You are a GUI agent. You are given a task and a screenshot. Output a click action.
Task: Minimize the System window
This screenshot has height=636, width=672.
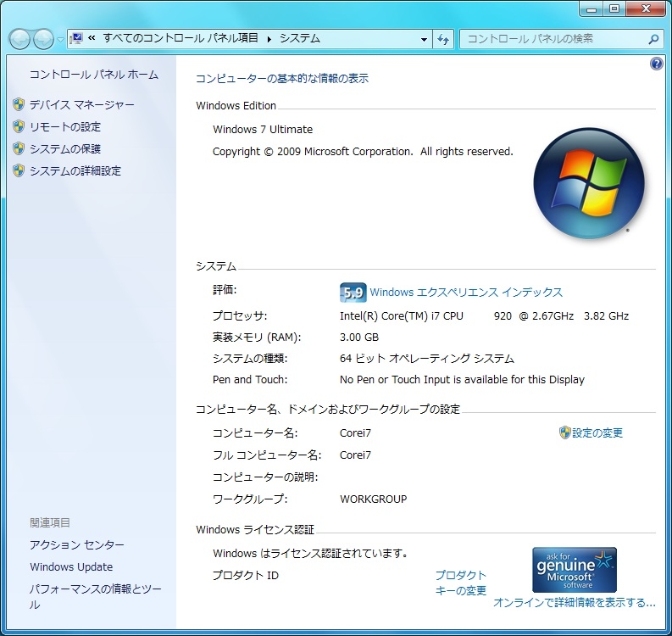tap(591, 9)
